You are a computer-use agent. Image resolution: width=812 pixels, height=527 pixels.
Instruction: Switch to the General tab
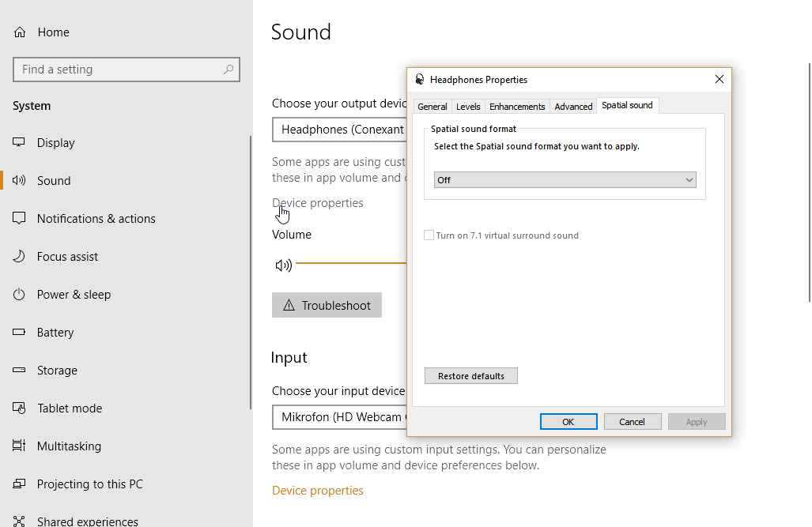pyautogui.click(x=432, y=107)
